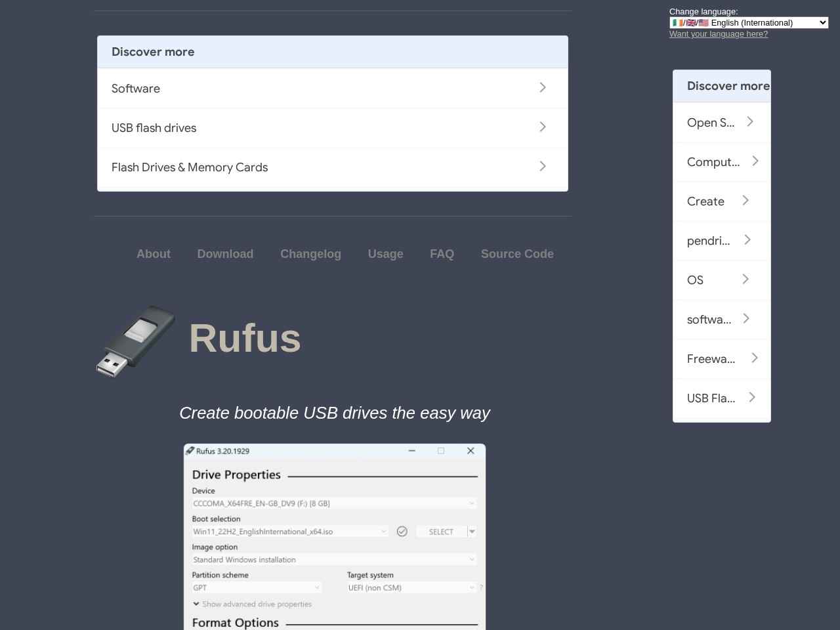This screenshot has height=630, width=840.
Task: Open the sidebar 'OS' entry
Action: click(722, 280)
